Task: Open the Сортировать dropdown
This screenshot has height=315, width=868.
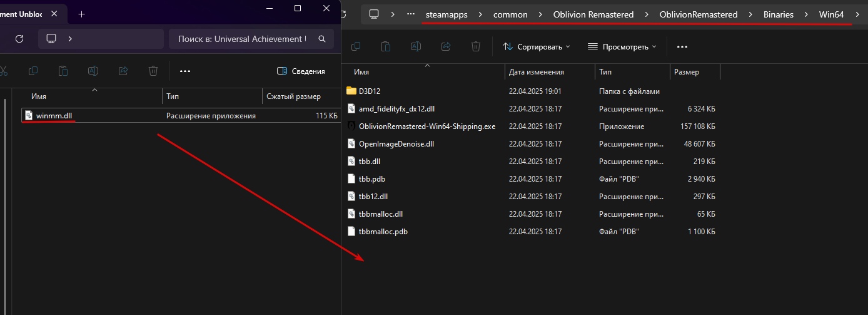Action: [537, 46]
